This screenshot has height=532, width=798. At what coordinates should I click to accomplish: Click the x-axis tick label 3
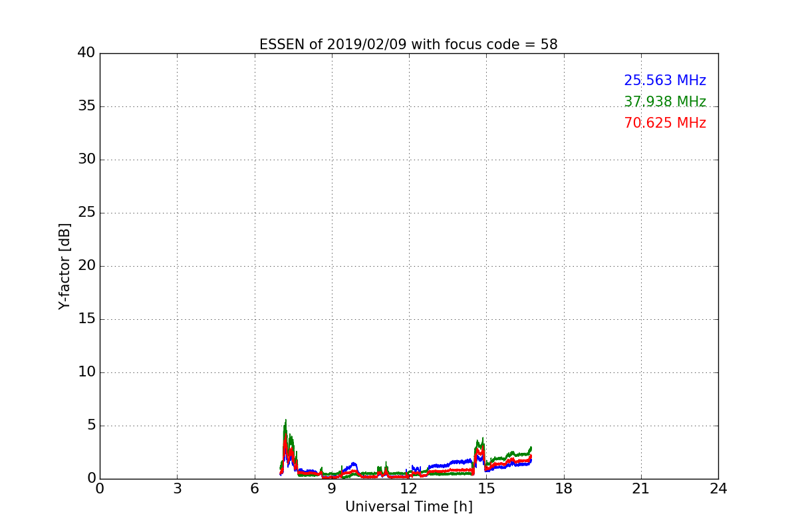tap(177, 489)
